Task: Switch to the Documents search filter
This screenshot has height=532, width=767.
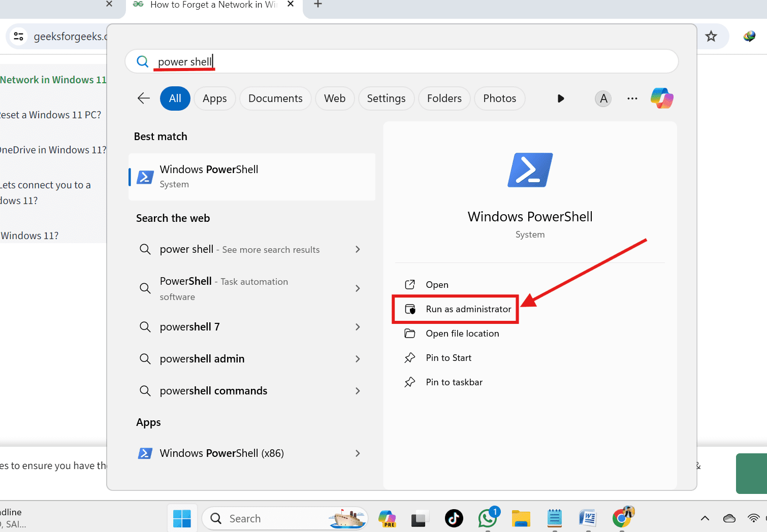Action: [275, 98]
